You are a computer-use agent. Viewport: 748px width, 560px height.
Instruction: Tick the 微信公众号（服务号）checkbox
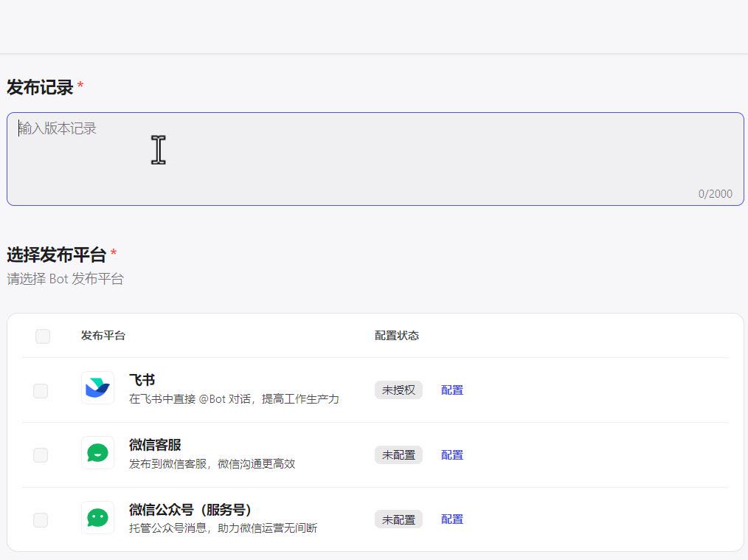41,520
